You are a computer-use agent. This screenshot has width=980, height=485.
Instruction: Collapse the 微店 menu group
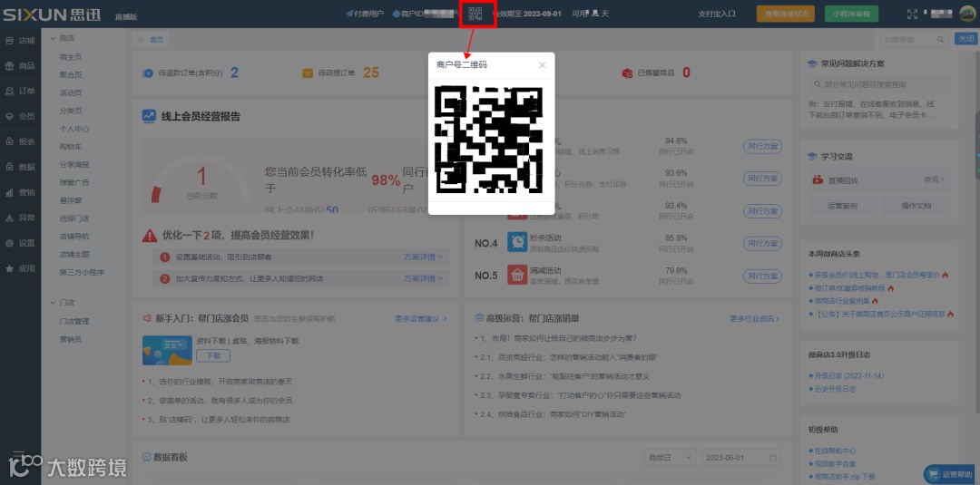point(54,39)
